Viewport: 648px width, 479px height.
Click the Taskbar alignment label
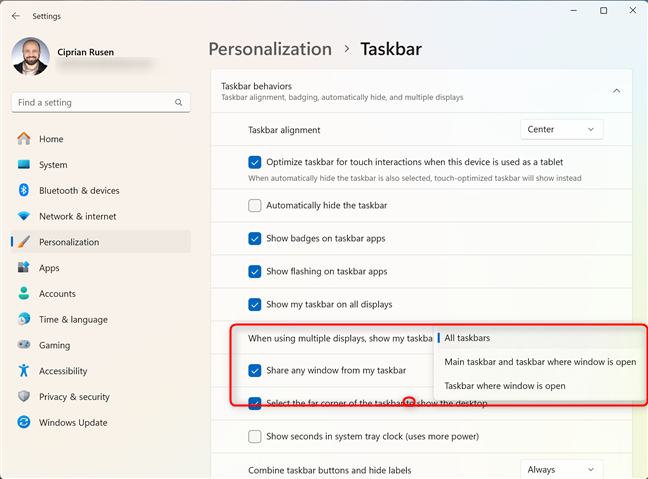284,130
